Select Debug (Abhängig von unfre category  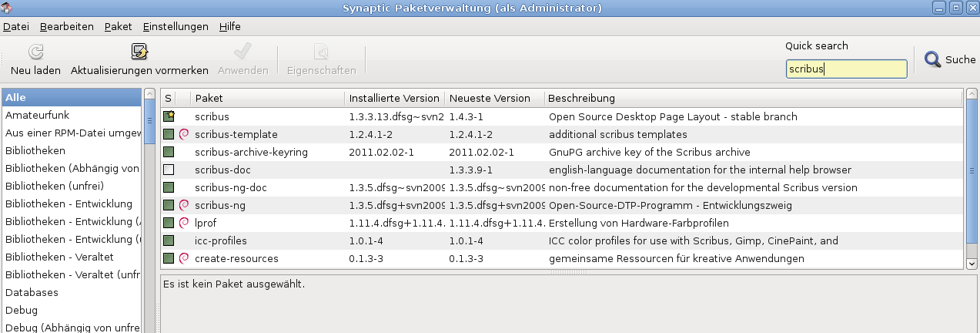click(x=72, y=328)
